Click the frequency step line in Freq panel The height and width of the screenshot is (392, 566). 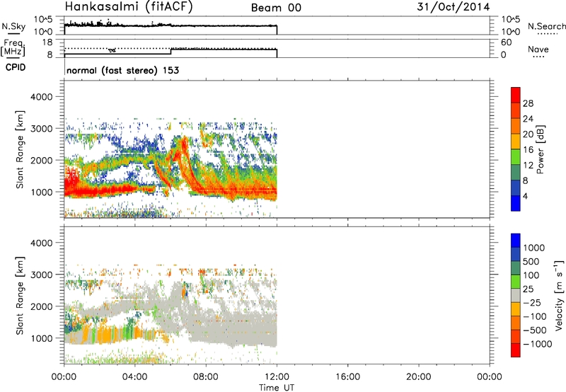171,52
